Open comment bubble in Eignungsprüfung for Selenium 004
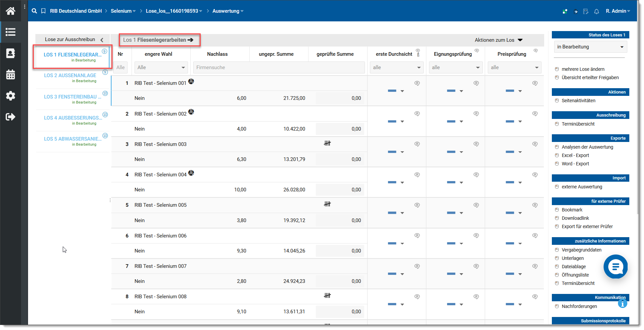This screenshot has width=644, height=330. pos(476,175)
